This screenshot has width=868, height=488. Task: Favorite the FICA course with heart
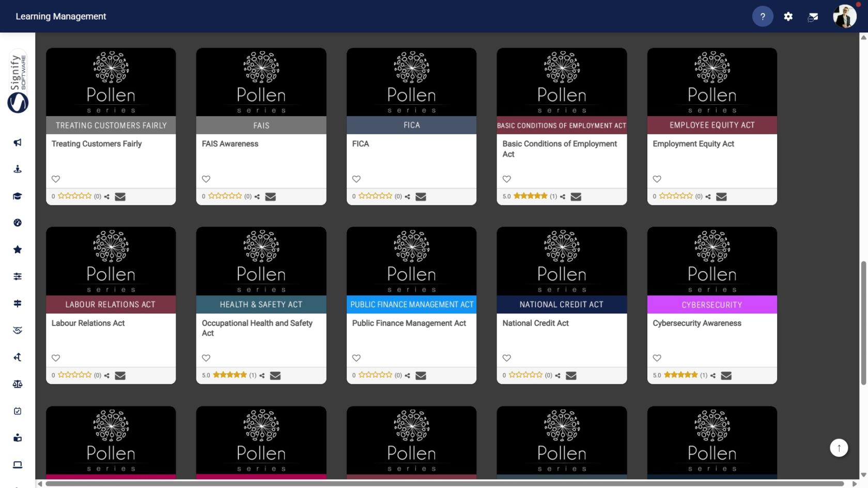357,179
